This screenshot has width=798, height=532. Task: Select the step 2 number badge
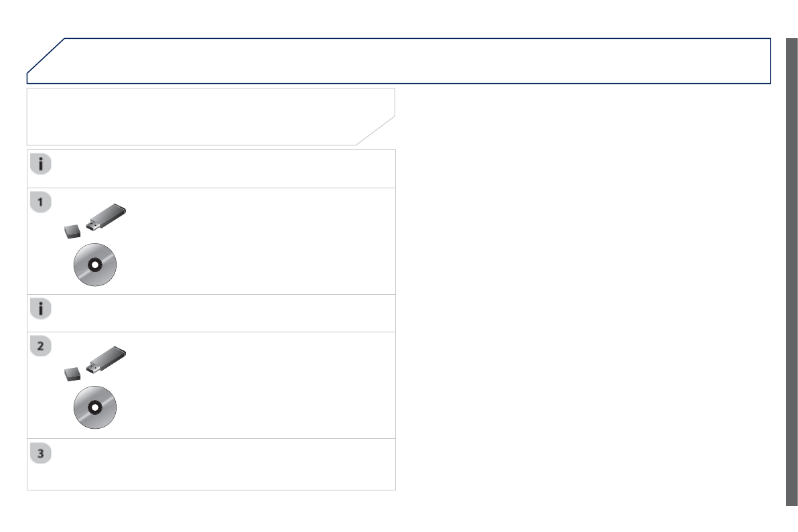click(41, 347)
